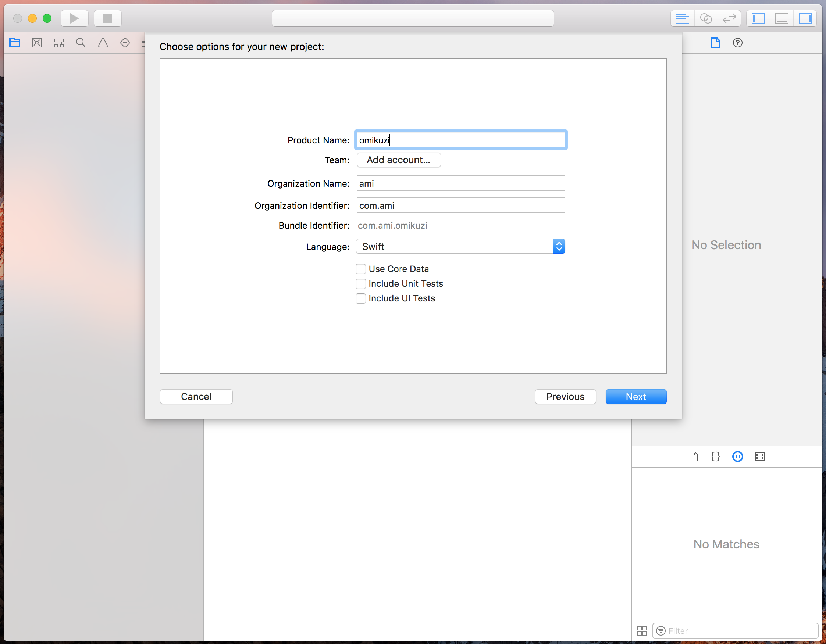Click the Run (play) button
Screen dimensions: 826x644
pyautogui.click(x=75, y=18)
